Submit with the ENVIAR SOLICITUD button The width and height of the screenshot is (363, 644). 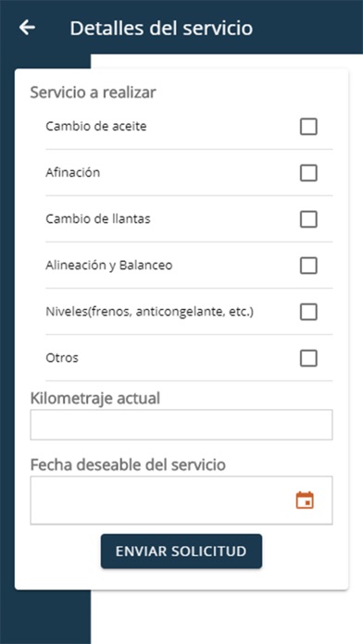tap(181, 551)
